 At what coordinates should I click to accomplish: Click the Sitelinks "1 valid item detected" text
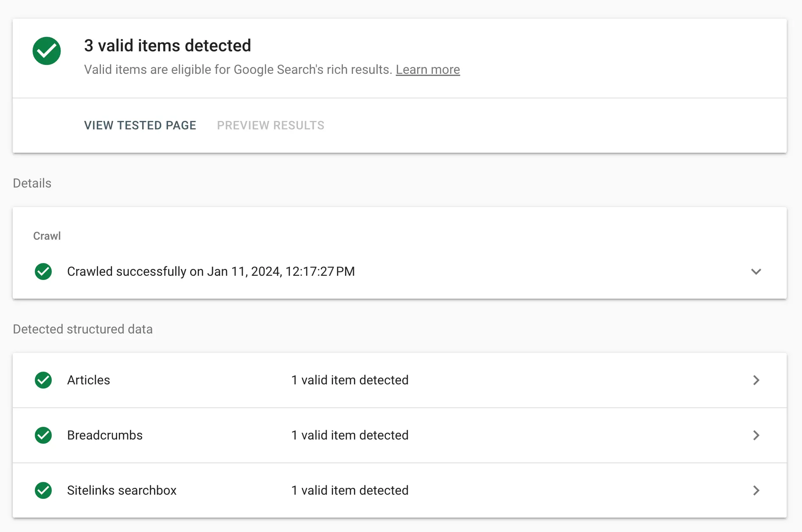point(350,490)
